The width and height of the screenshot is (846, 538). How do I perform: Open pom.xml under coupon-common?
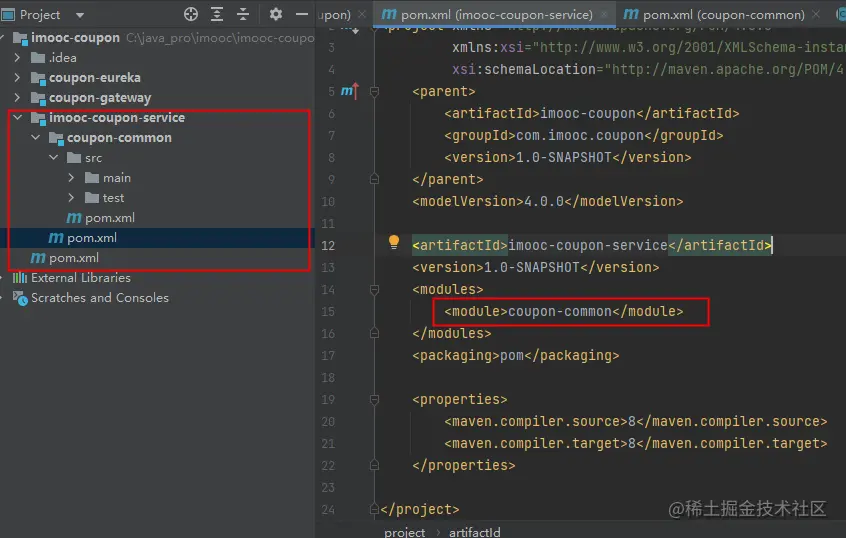click(100, 217)
